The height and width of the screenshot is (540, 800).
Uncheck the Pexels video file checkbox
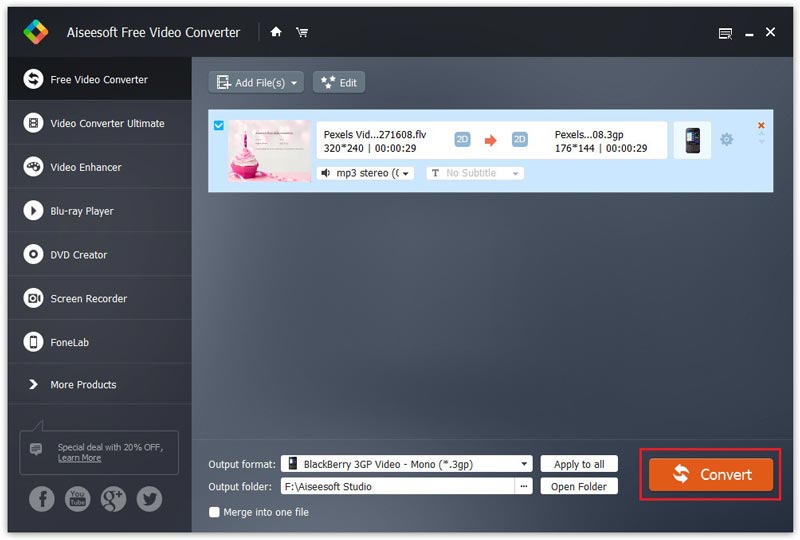[x=219, y=126]
